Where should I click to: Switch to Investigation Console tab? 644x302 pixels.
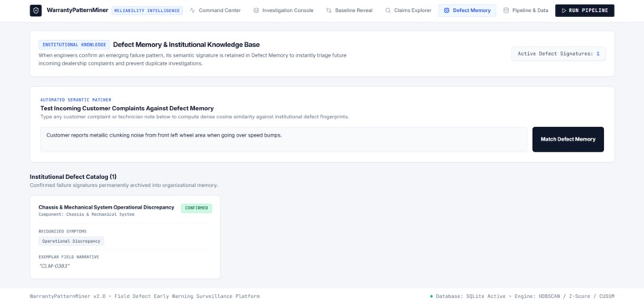[284, 10]
